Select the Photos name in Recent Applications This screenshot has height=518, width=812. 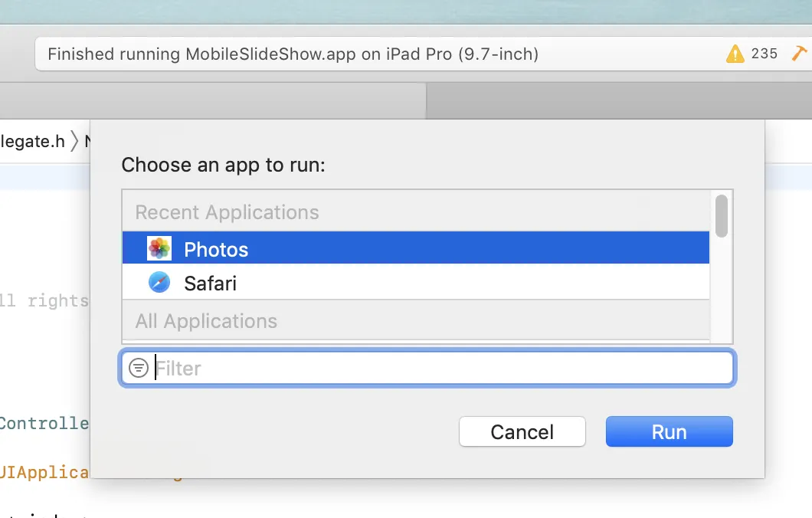pyautogui.click(x=216, y=250)
